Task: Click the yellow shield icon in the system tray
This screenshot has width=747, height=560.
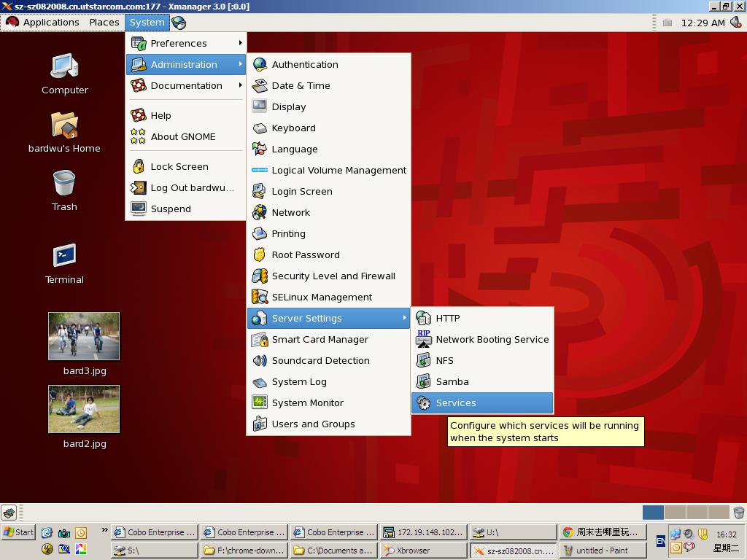Action: [x=702, y=534]
